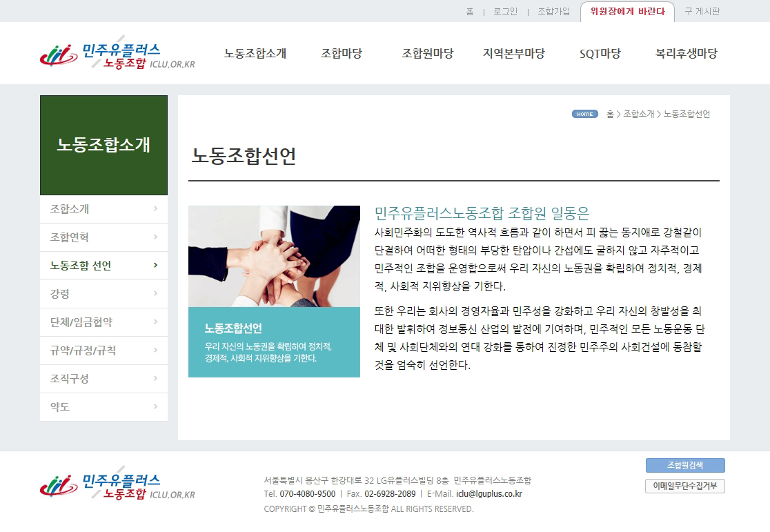Click the Tel number 070-4080-9500

coord(308,494)
